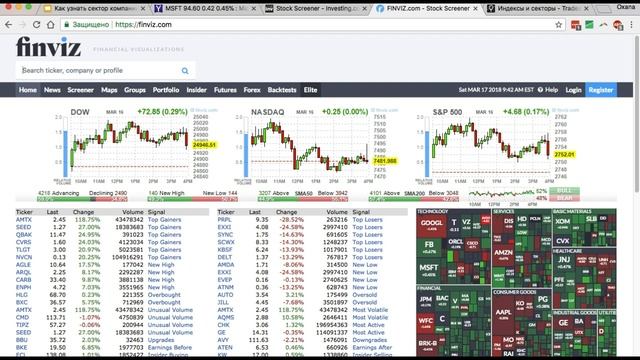Click the Top Gainers signal for CVRS
Screen dimensions: 640x360
[x=164, y=242]
